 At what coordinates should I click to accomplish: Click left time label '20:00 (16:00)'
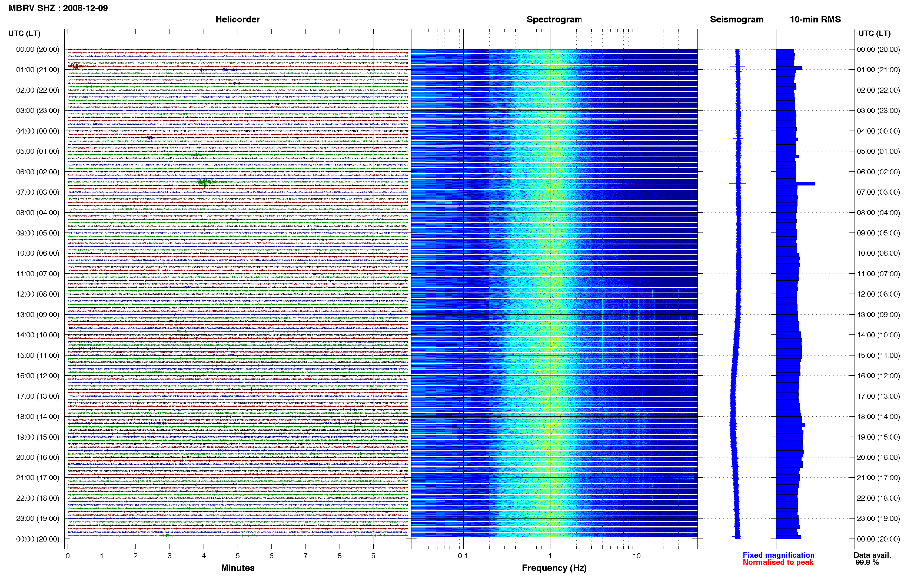point(38,457)
